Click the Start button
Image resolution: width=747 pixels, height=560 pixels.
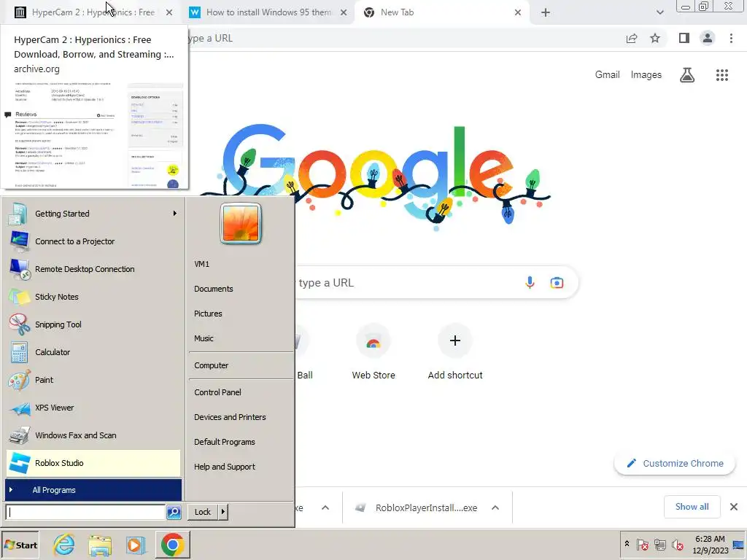pos(20,545)
